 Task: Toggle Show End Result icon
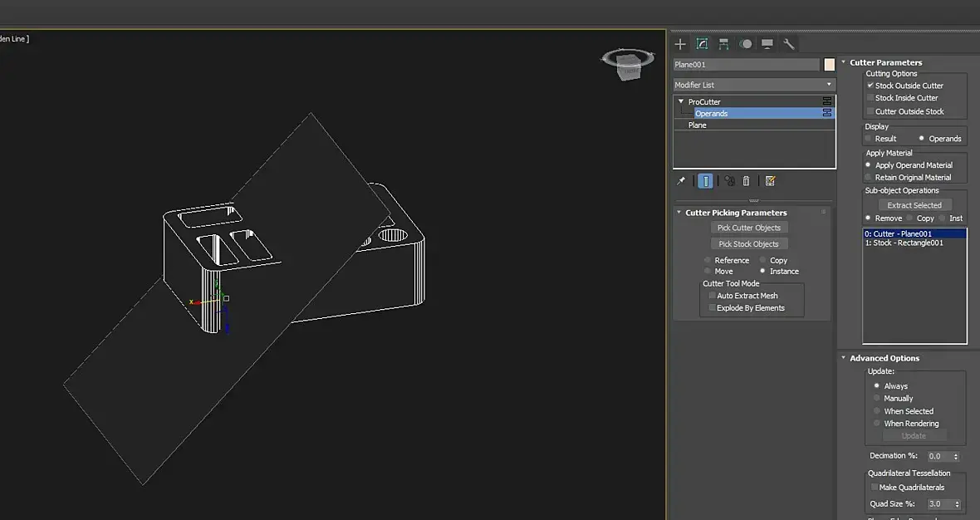coord(705,180)
